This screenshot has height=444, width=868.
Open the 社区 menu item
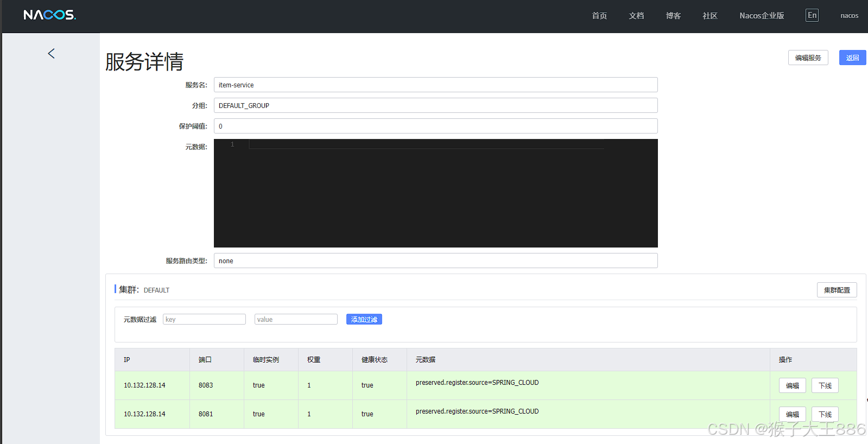710,16
